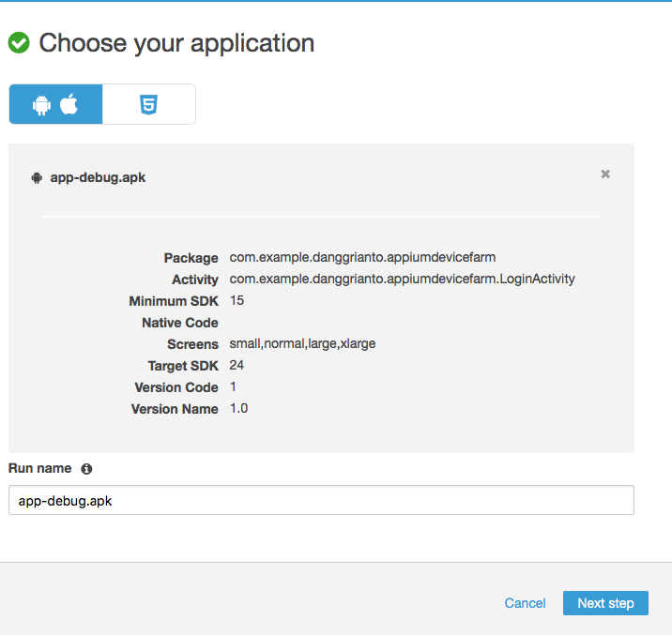Click the Android icon beside the app-debug.apk title
Screen dimensions: 672x635
coord(37,177)
